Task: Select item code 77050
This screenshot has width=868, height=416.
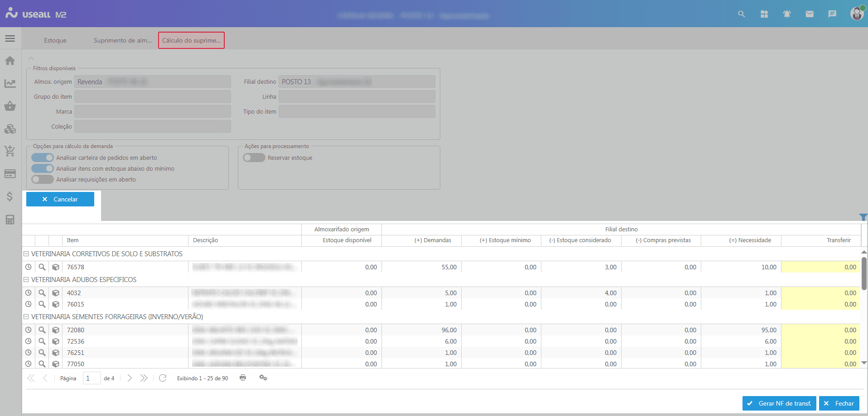Action: point(76,364)
